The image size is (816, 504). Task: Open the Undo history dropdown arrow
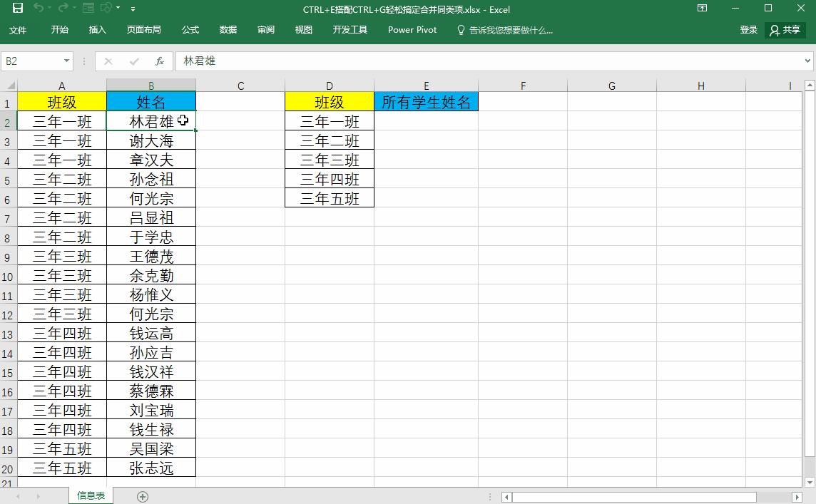pyautogui.click(x=49, y=9)
